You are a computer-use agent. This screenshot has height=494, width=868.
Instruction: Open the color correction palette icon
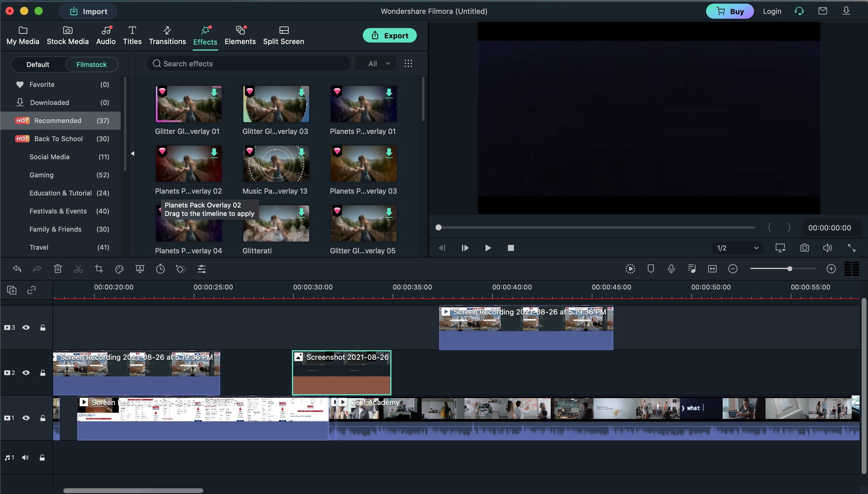coord(119,269)
